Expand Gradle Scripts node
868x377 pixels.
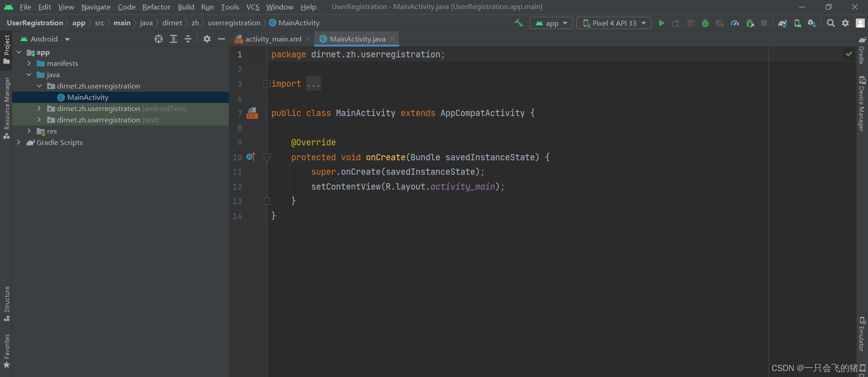click(x=19, y=142)
